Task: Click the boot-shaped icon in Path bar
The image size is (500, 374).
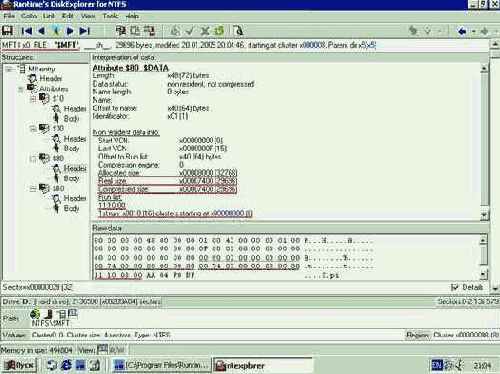Action: click(x=49, y=314)
